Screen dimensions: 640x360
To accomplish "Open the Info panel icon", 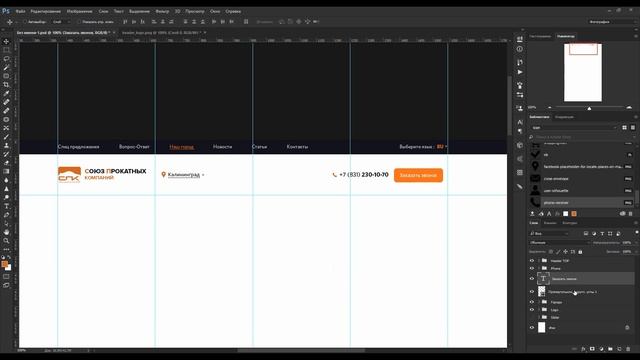I will click(520, 49).
